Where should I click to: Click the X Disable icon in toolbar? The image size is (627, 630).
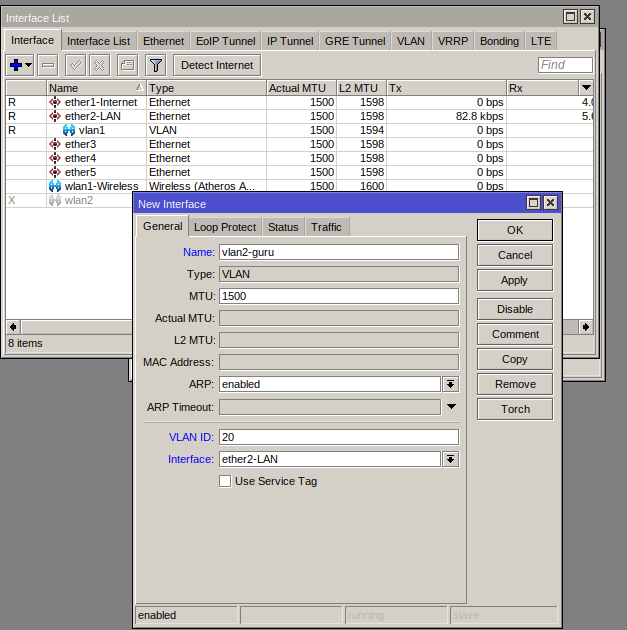[x=99, y=65]
